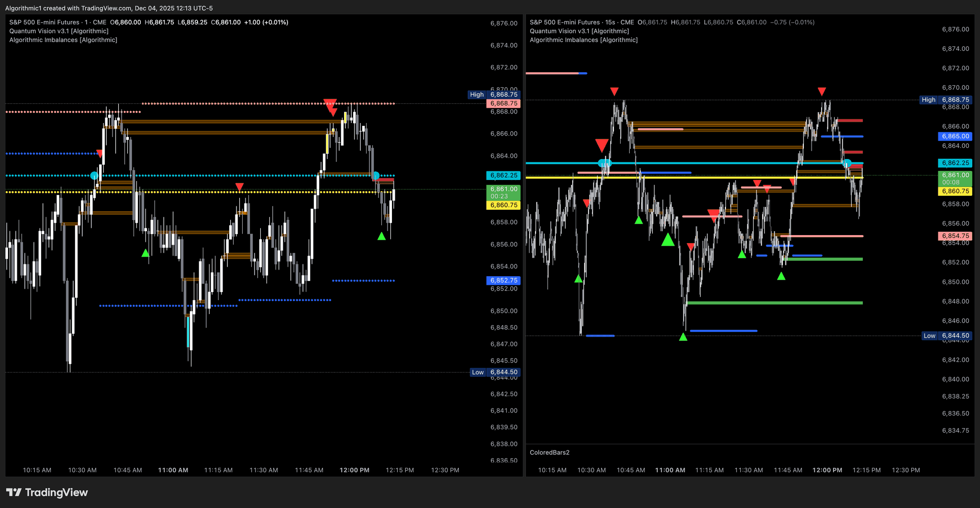Click the 12:30 PM time label on the 15s chart axis
980x508 pixels.
[906, 470]
